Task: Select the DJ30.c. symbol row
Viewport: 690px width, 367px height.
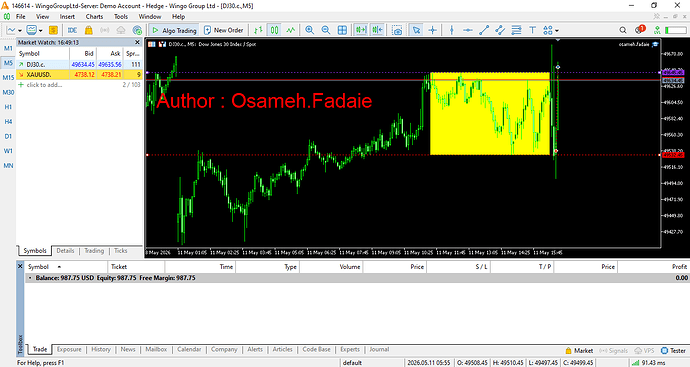Action: [79, 65]
